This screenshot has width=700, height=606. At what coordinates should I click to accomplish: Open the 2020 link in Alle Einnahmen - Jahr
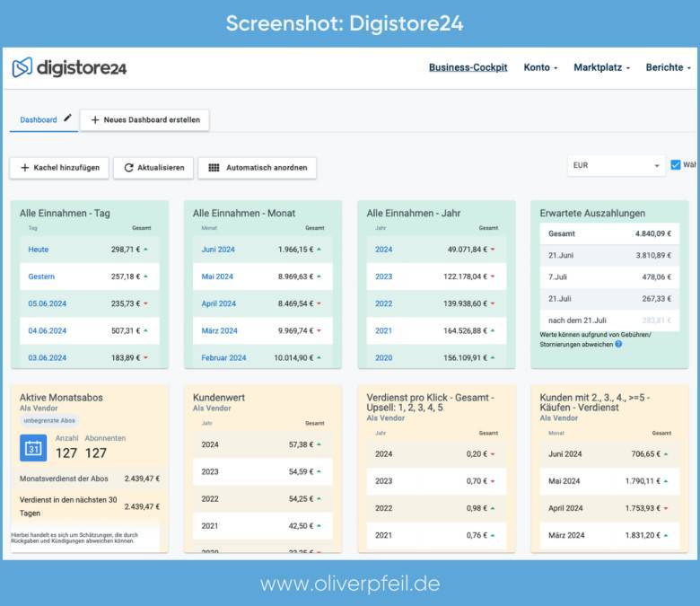click(x=383, y=357)
